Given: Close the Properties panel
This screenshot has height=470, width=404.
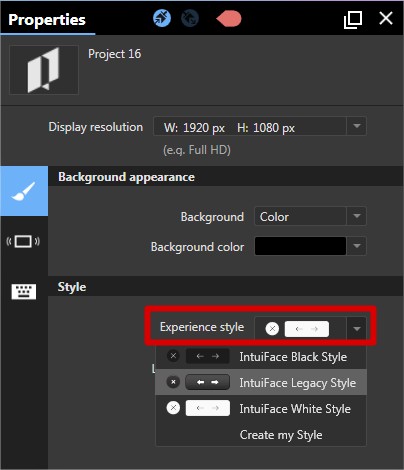Looking at the screenshot, I should pos(386,18).
